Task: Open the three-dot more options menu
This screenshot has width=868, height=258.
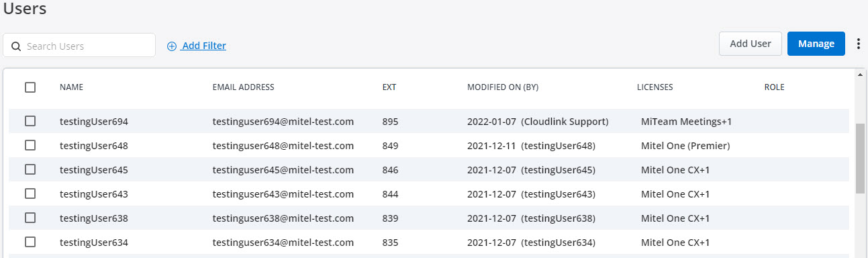Action: pos(859,44)
